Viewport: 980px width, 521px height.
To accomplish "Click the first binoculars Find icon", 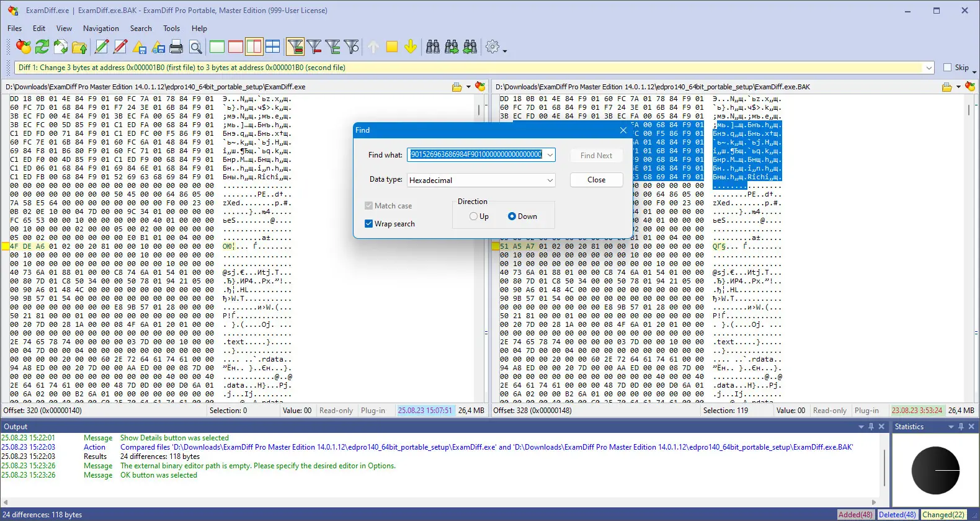I will coord(433,47).
